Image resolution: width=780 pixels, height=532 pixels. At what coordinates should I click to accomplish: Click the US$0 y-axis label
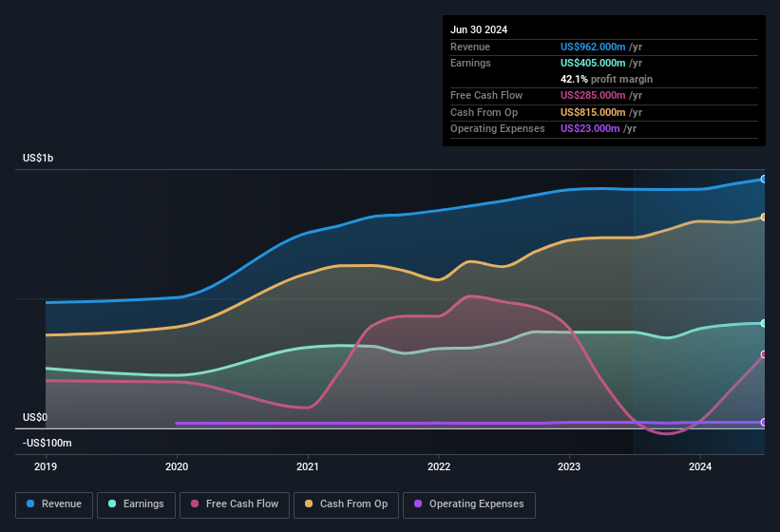[35, 417]
